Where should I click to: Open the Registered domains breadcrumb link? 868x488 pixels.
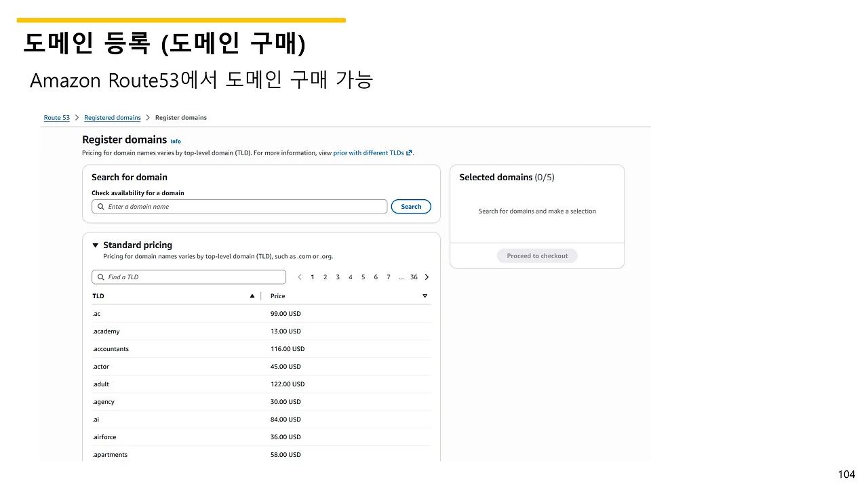112,117
